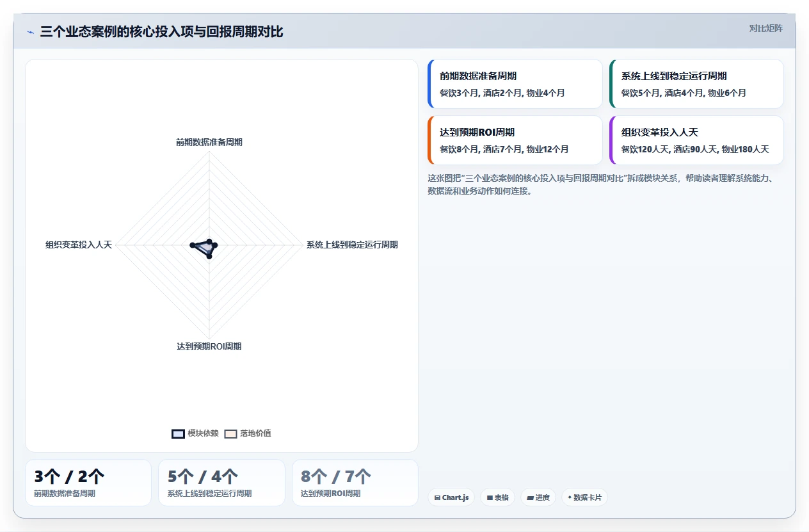
Task: Click the 模块依赖 legend label
Action: point(203,433)
